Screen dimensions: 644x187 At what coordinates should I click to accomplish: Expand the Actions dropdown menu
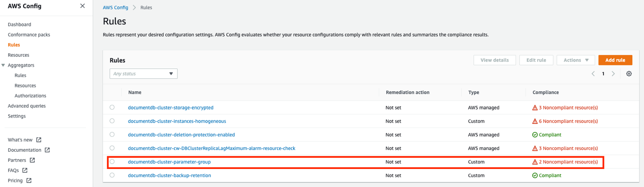575,60
